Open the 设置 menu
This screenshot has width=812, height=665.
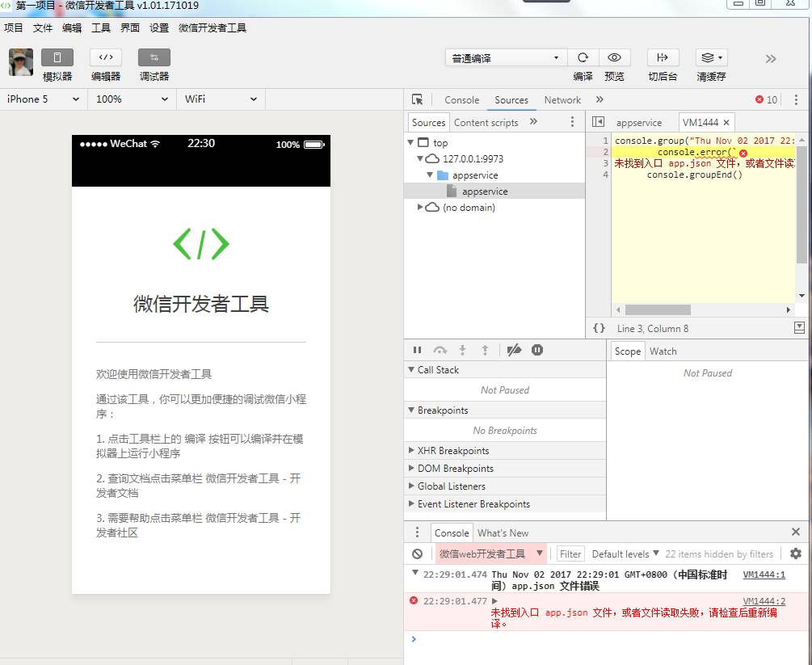(x=159, y=28)
